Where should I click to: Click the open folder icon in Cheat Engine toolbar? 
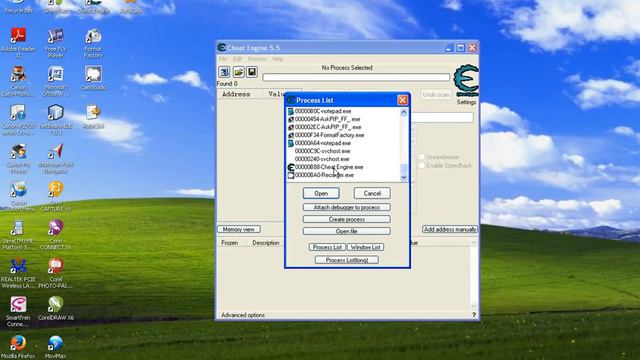point(238,72)
